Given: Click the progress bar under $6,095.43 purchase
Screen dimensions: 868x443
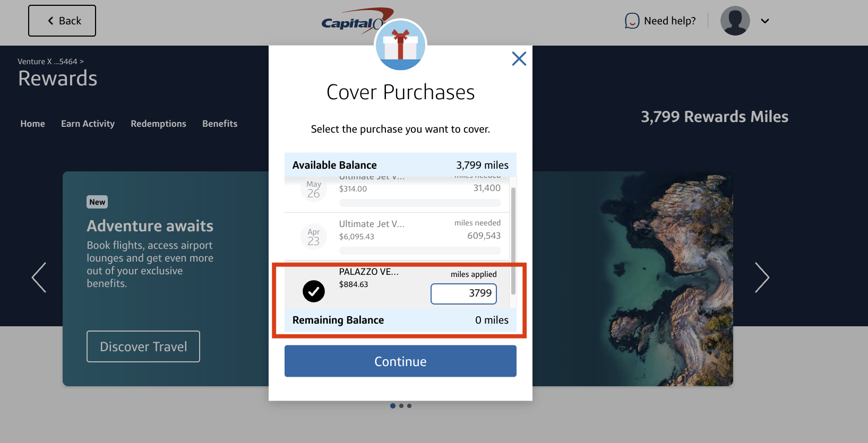Looking at the screenshot, I should point(420,250).
